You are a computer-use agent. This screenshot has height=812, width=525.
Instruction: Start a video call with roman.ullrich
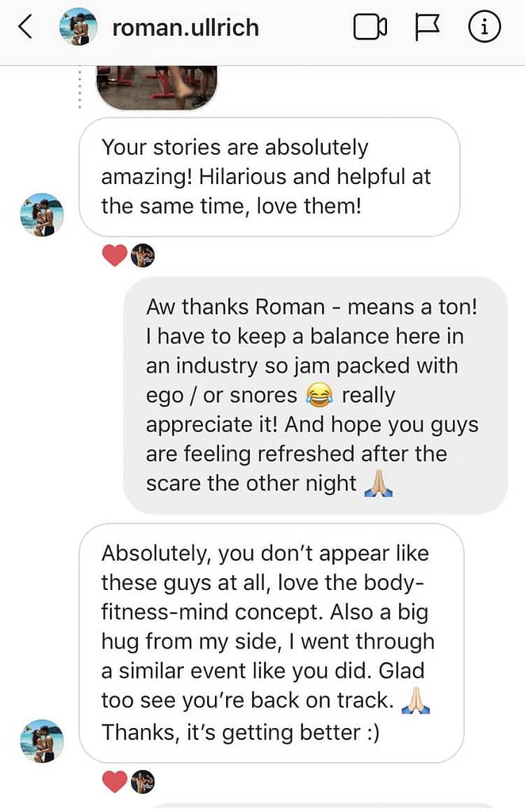click(370, 26)
